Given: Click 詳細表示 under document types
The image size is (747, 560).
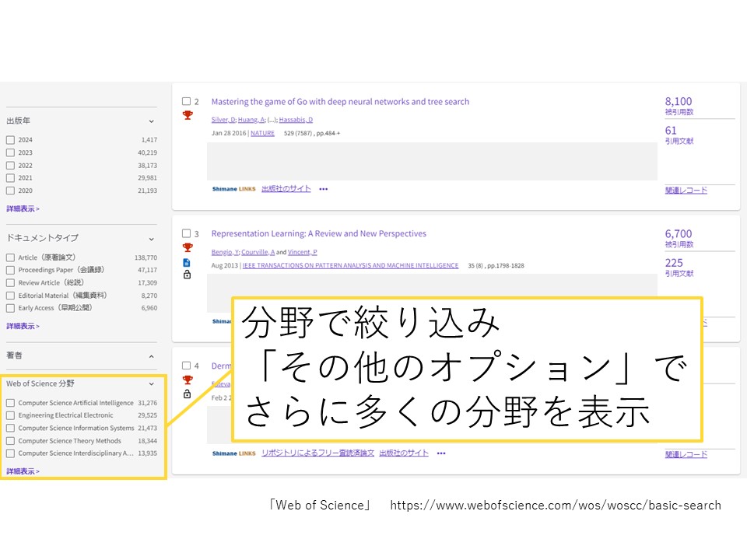Looking at the screenshot, I should (23, 326).
